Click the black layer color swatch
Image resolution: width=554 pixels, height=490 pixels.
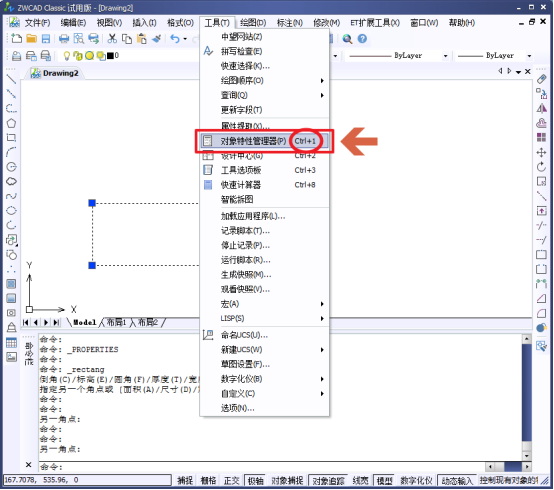(x=110, y=55)
